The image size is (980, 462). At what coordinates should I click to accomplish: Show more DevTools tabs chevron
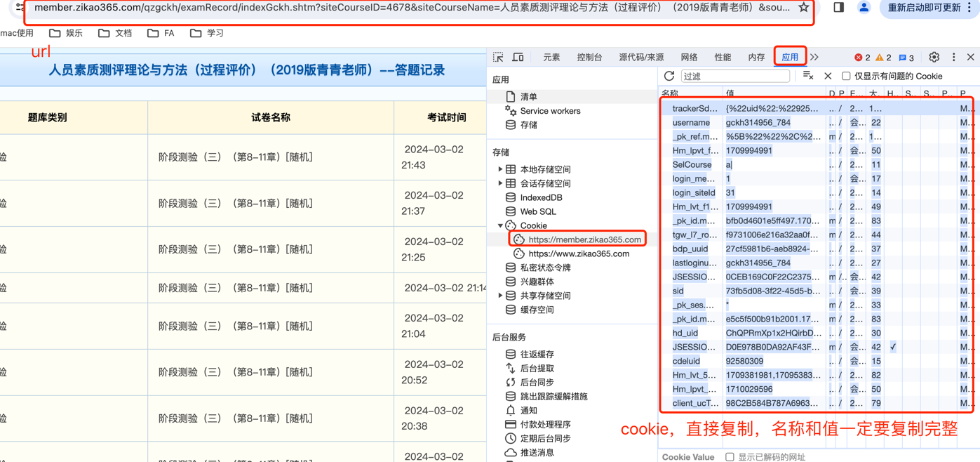[x=814, y=58]
